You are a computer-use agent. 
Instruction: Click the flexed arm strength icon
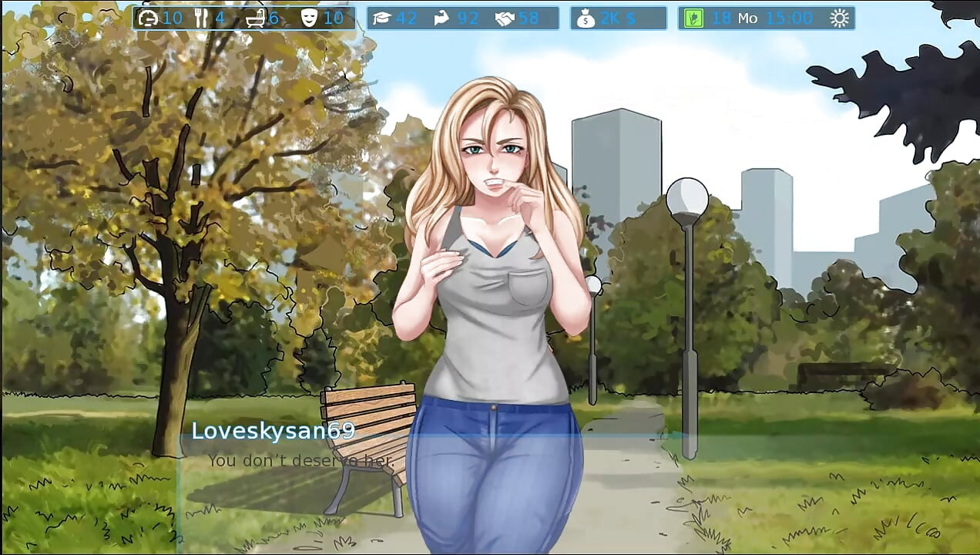(x=442, y=18)
